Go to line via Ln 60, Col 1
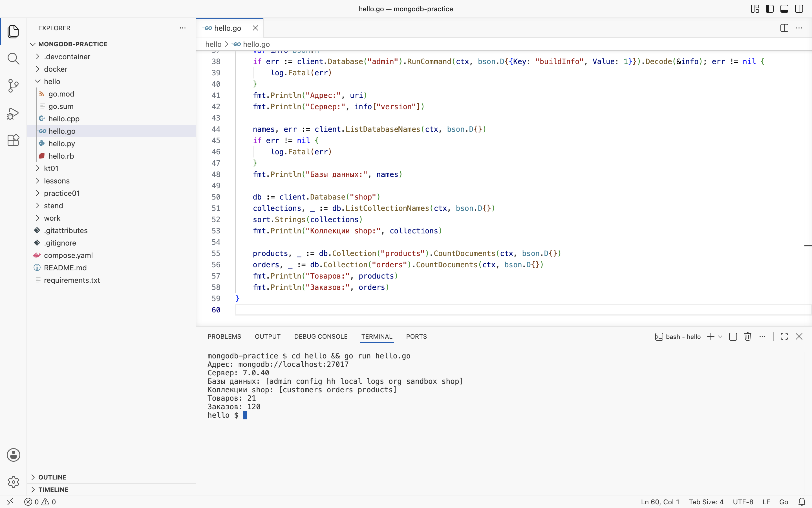Screen dimensions: 812x508 [660, 502]
